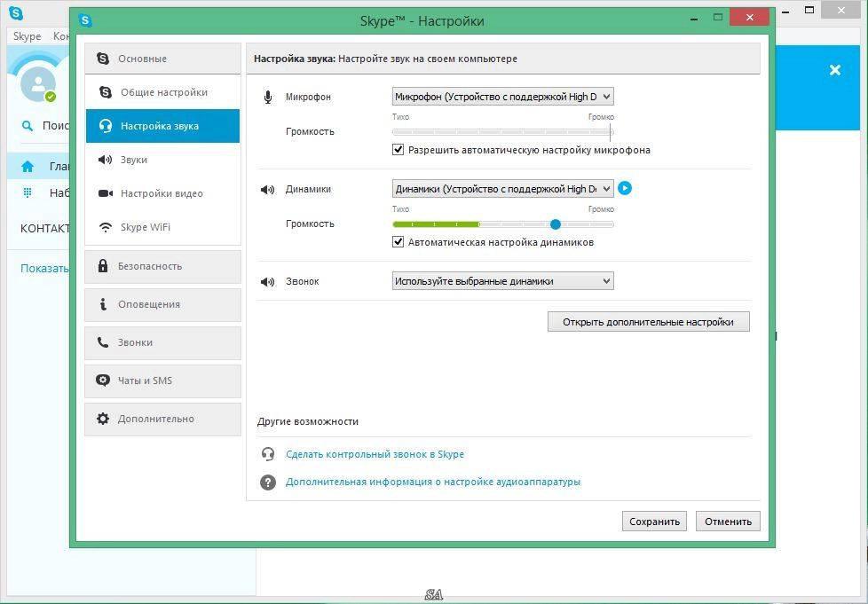Image resolution: width=868 pixels, height=604 pixels.
Task: Click the microphone volume slider track
Action: tap(502, 132)
